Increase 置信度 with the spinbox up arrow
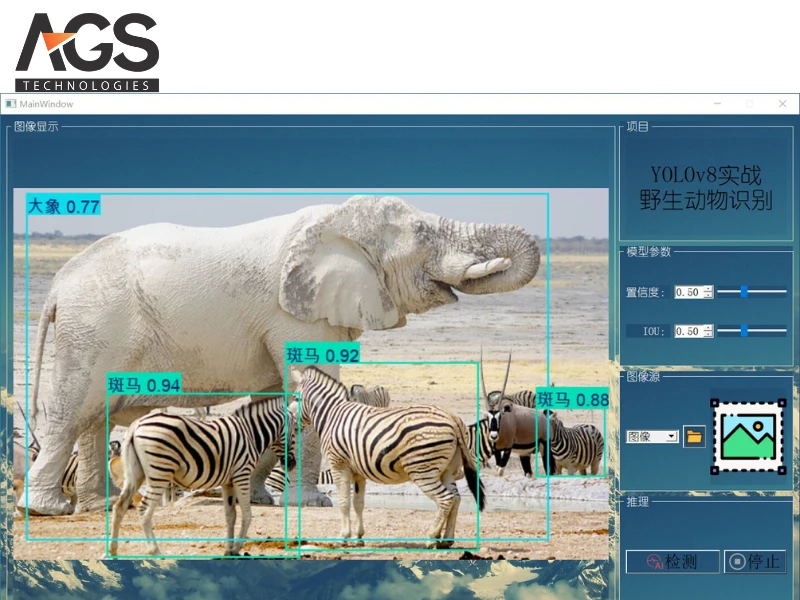Viewport: 800px width, 600px height. pos(708,289)
